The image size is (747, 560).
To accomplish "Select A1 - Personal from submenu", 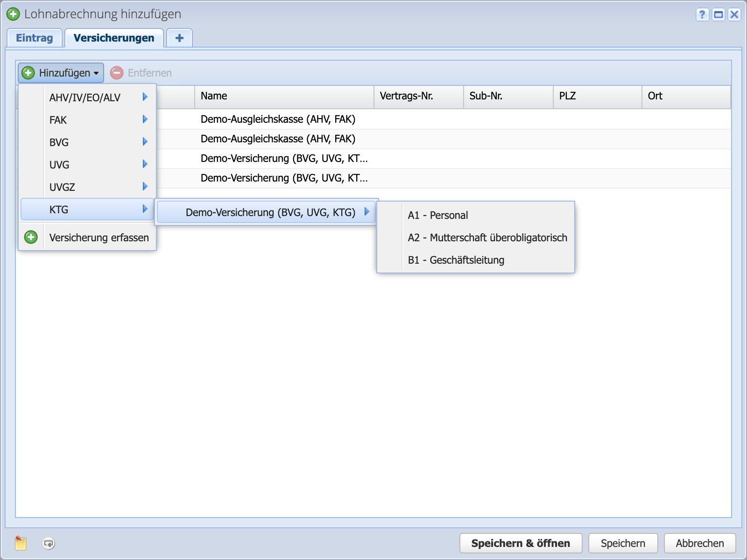I will point(437,215).
